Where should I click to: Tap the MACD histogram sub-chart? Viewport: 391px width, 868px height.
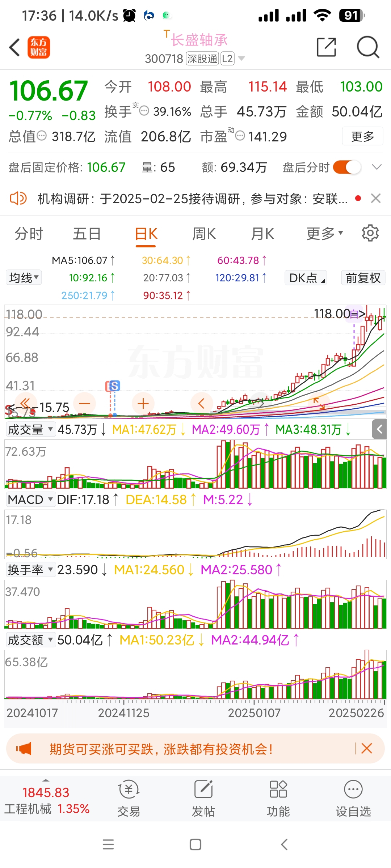[x=195, y=534]
